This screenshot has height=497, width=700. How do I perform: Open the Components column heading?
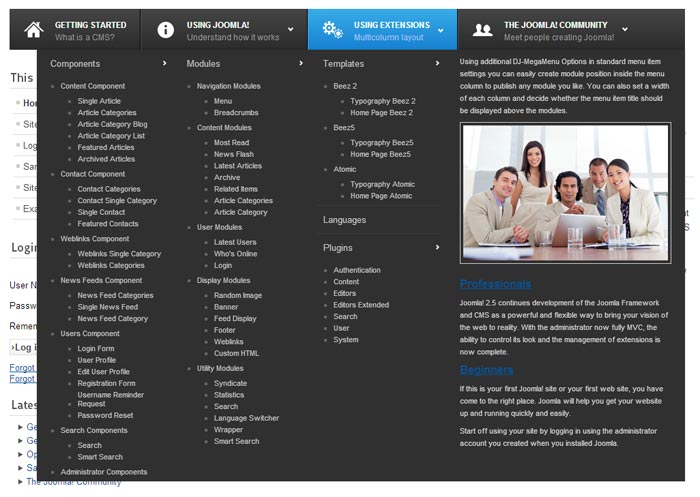[x=75, y=64]
